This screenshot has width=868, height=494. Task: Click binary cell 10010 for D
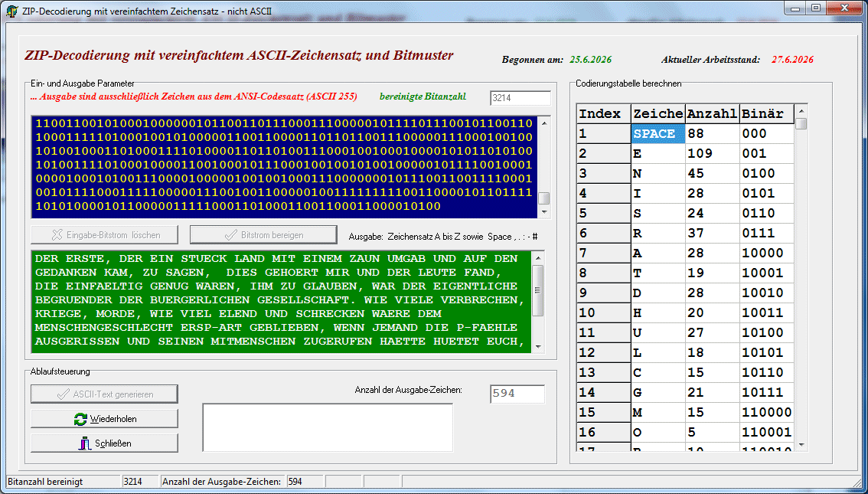point(767,293)
